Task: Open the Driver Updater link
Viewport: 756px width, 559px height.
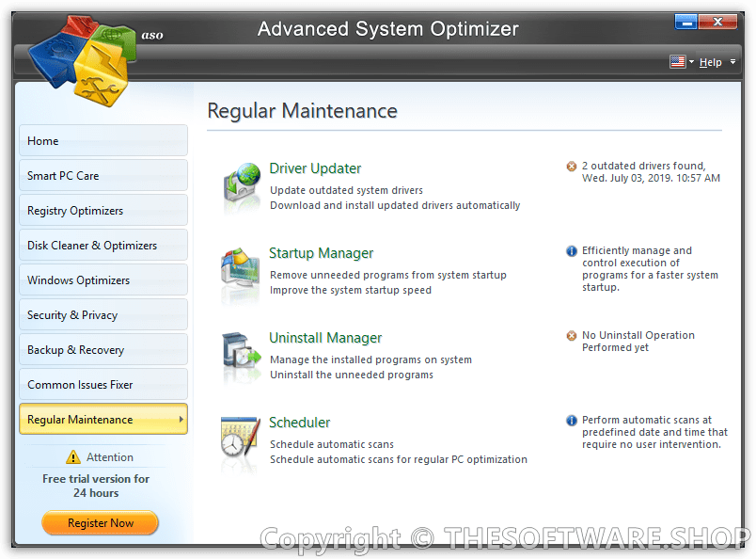Action: 315,168
